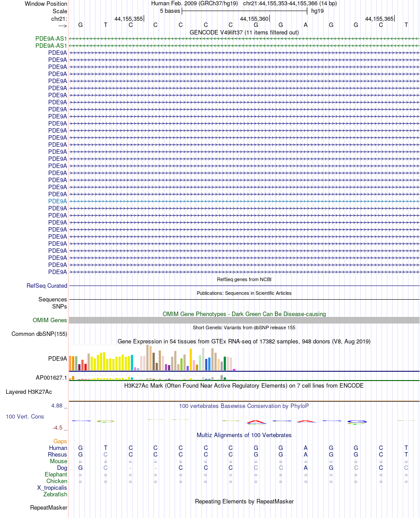Image resolution: width=420 pixels, height=518 pixels.
Task: Open the GENCODE V49lift37 track title
Action: tap(244, 32)
